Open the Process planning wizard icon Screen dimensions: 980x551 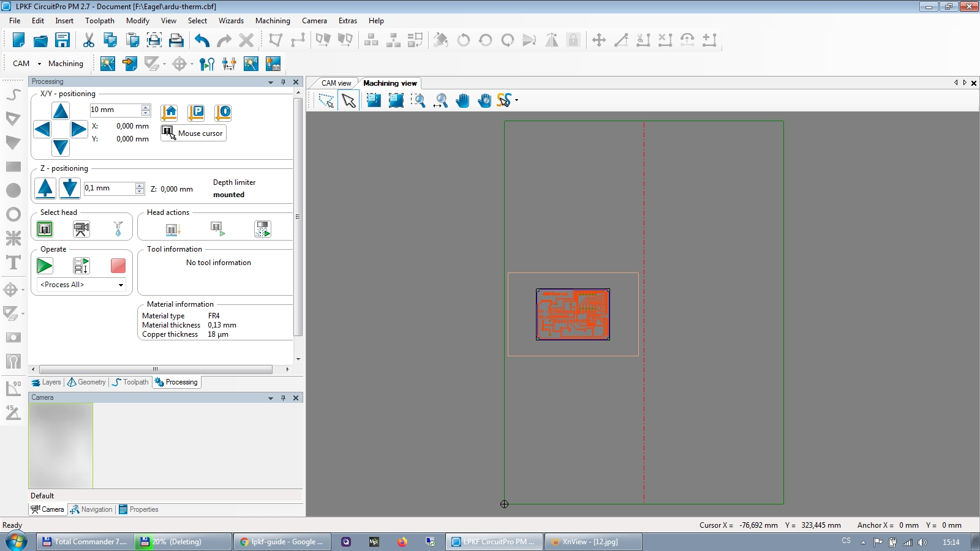pyautogui.click(x=108, y=64)
